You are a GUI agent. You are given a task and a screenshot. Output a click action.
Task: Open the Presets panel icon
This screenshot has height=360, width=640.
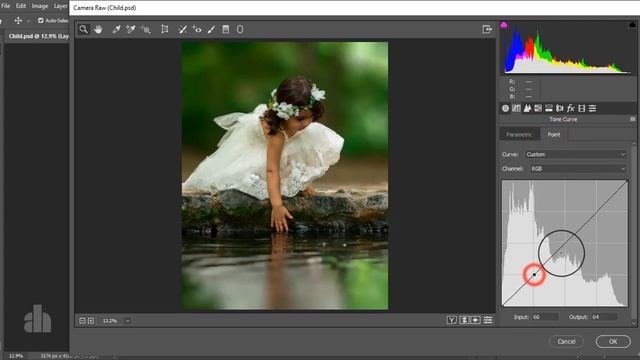[x=592, y=108]
